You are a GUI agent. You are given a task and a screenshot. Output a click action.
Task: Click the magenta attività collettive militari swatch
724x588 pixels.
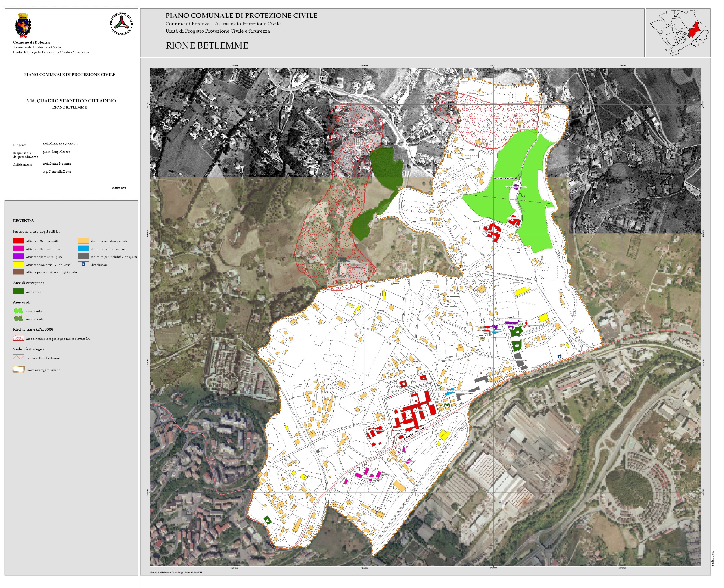click(x=18, y=249)
